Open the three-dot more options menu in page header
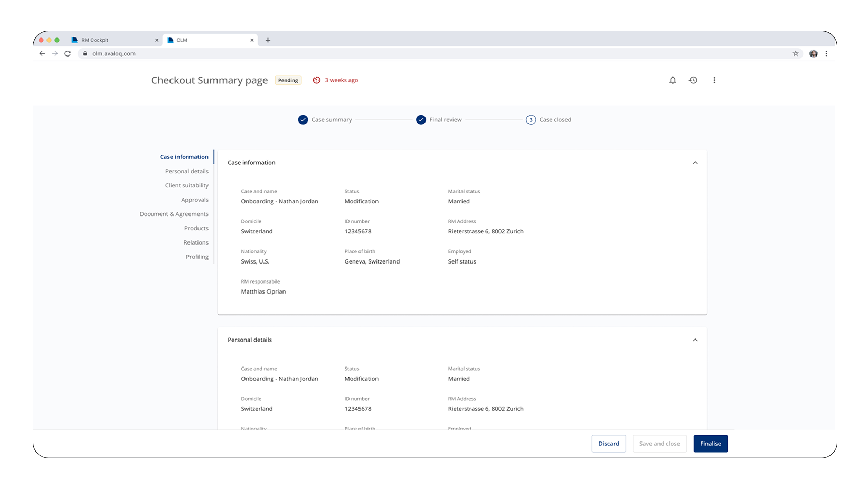The width and height of the screenshot is (868, 489). 714,80
